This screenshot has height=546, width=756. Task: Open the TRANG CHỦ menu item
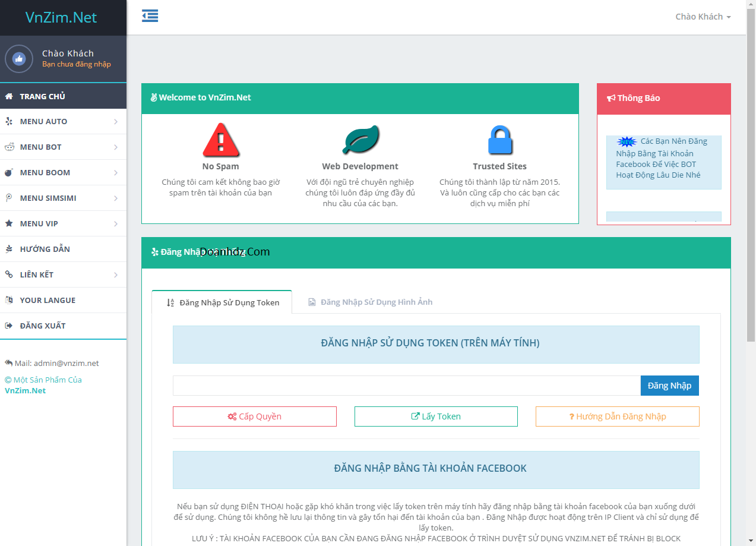(x=63, y=96)
